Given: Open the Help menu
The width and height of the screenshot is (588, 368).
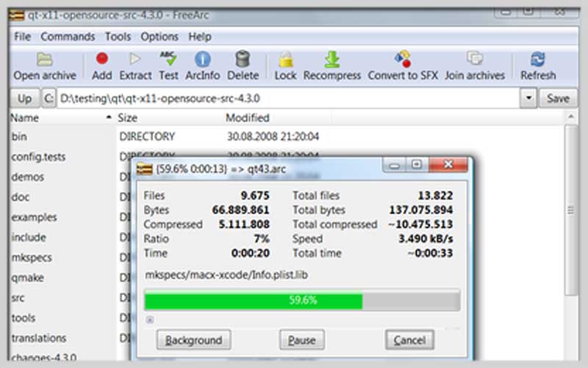Looking at the screenshot, I should 200,37.
